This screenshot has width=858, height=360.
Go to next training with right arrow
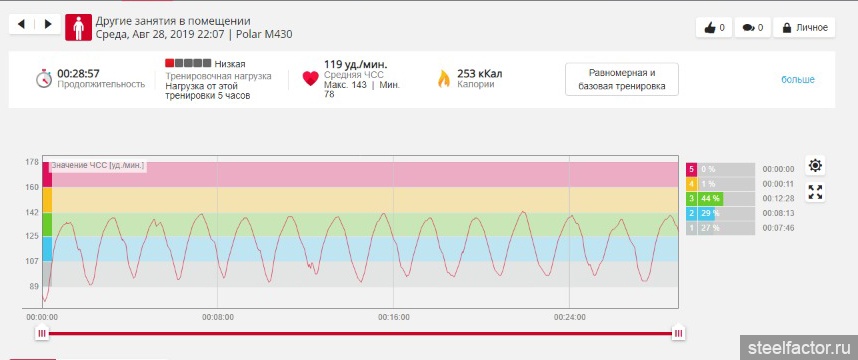pos(48,24)
